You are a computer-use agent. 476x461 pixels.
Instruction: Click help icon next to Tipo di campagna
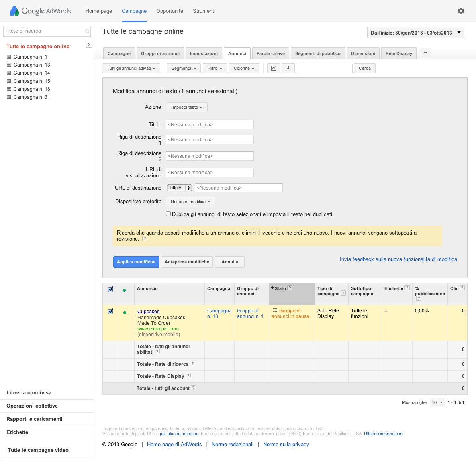[343, 293]
